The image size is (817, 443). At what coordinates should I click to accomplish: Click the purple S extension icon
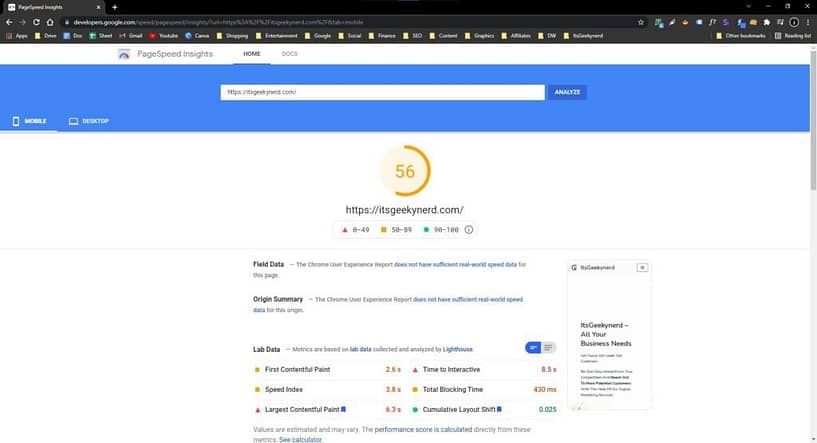coord(725,22)
